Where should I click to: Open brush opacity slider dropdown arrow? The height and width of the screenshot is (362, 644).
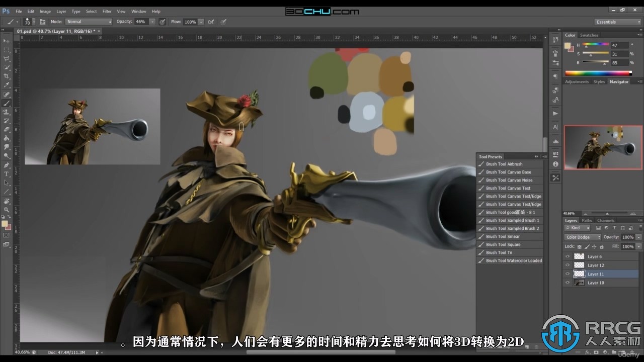(x=152, y=22)
